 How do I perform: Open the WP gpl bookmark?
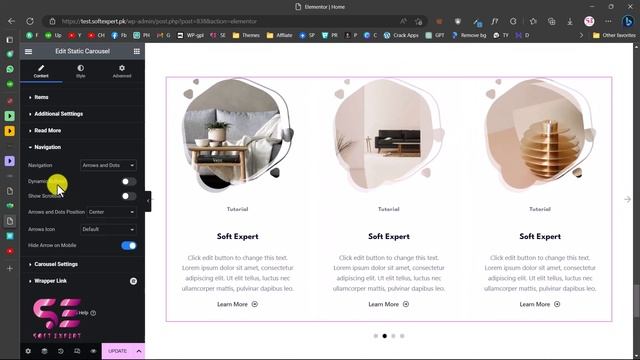point(190,36)
